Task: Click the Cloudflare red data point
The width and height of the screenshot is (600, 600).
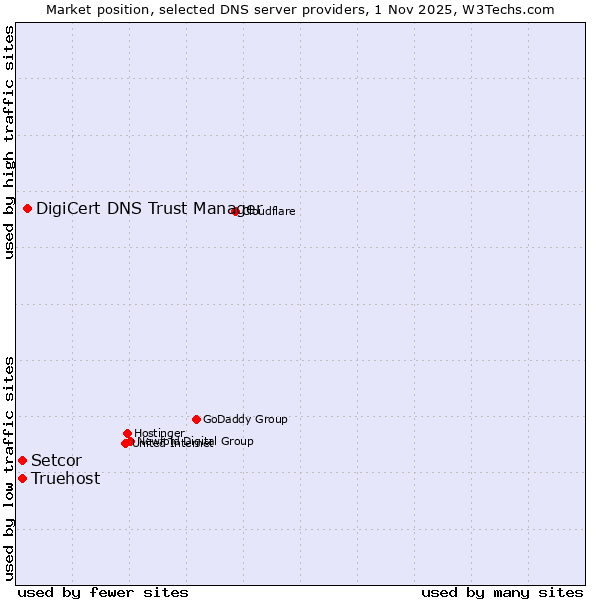Action: click(236, 211)
